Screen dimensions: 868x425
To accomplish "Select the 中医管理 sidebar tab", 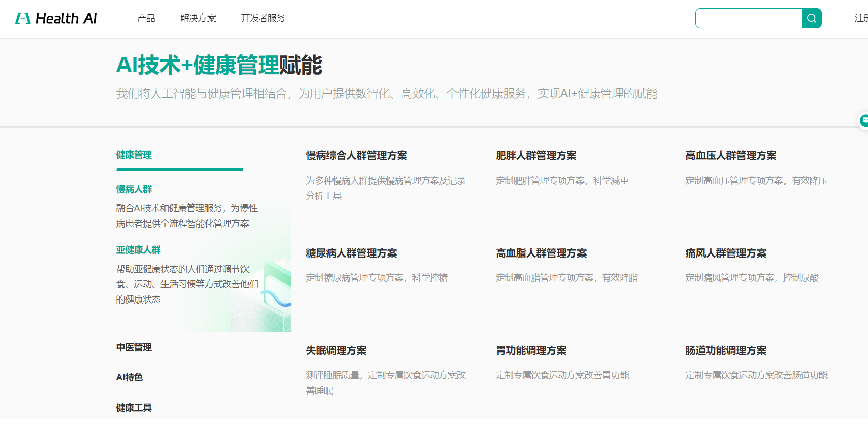I will click(134, 347).
